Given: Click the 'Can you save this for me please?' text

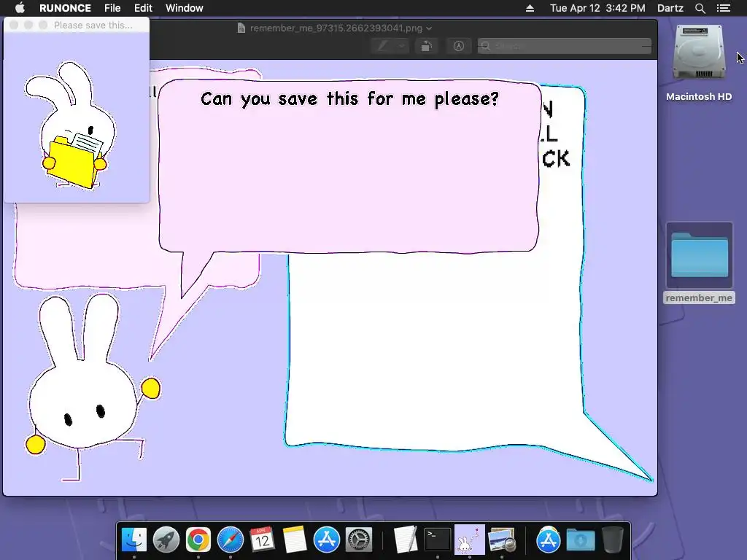Looking at the screenshot, I should coord(349,99).
